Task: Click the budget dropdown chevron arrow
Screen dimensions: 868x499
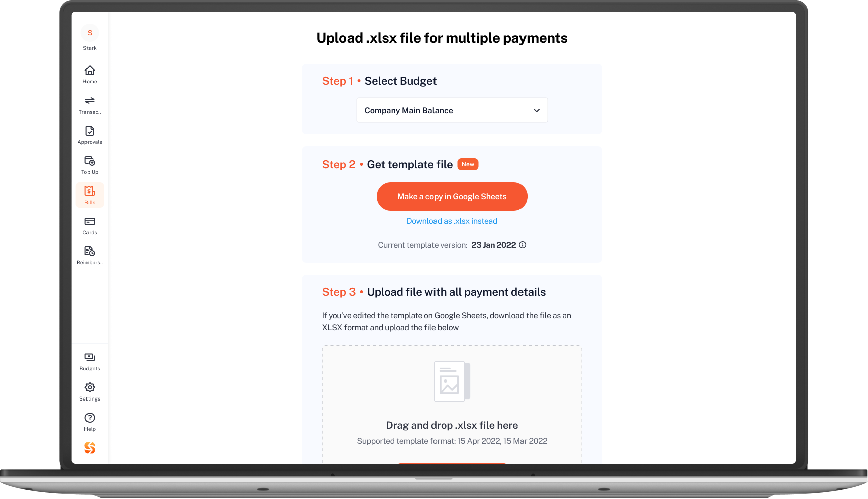Action: point(537,110)
